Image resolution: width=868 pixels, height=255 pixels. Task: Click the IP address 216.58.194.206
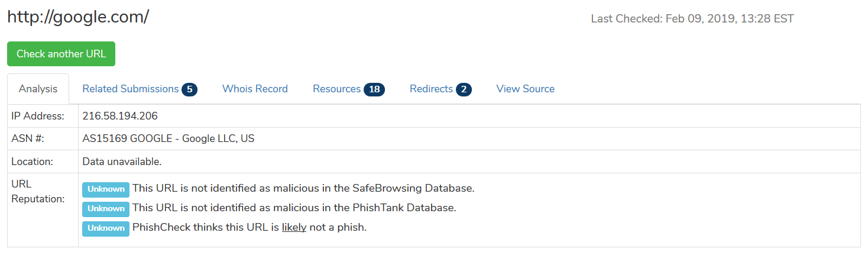[120, 116]
